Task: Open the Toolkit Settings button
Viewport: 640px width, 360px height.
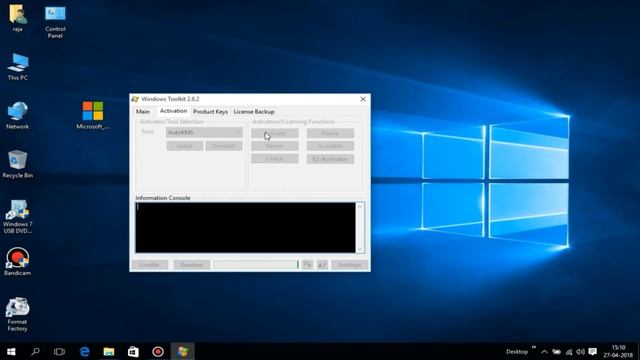Action: pyautogui.click(x=349, y=265)
